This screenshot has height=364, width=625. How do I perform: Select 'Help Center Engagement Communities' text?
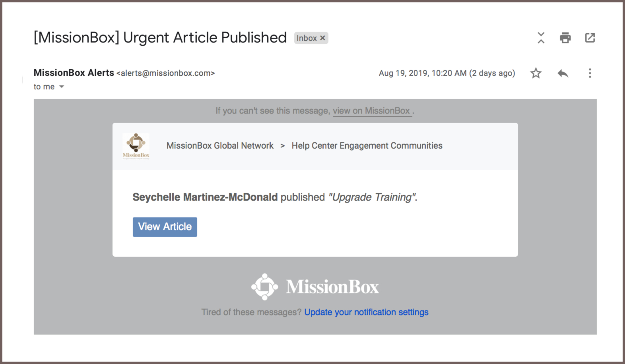pyautogui.click(x=367, y=146)
